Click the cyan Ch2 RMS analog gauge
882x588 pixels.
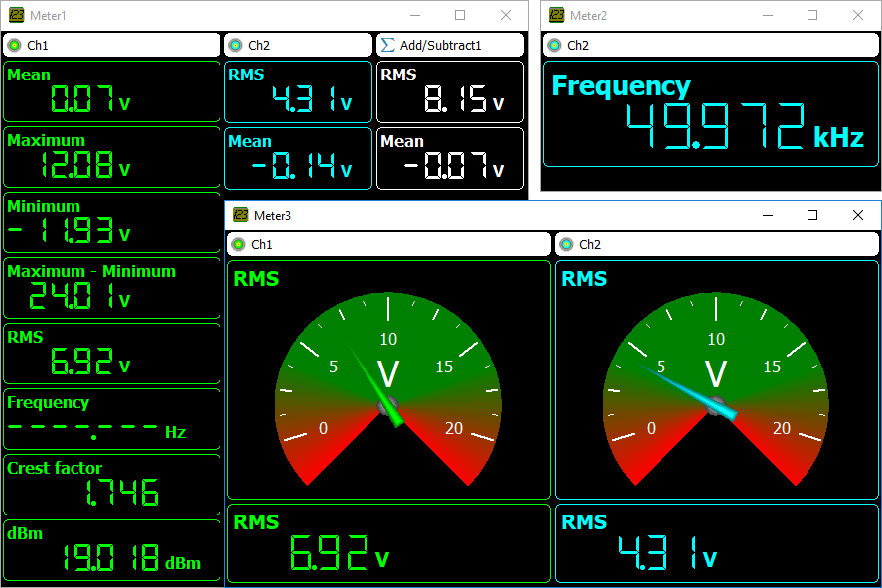coord(716,380)
